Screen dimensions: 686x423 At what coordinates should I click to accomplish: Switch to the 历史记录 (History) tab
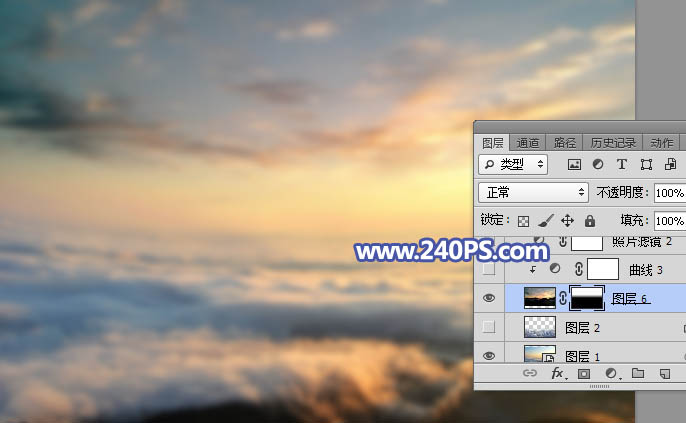click(612, 143)
